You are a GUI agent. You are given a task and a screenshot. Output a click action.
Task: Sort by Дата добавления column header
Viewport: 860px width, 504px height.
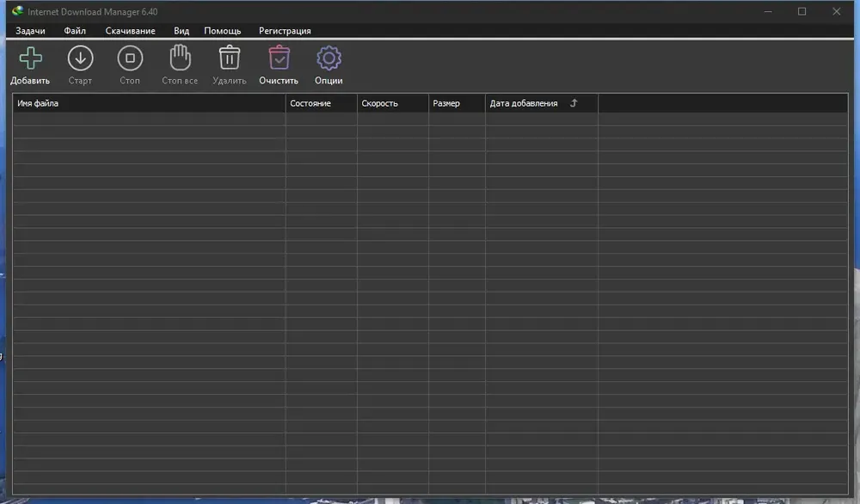tap(541, 103)
